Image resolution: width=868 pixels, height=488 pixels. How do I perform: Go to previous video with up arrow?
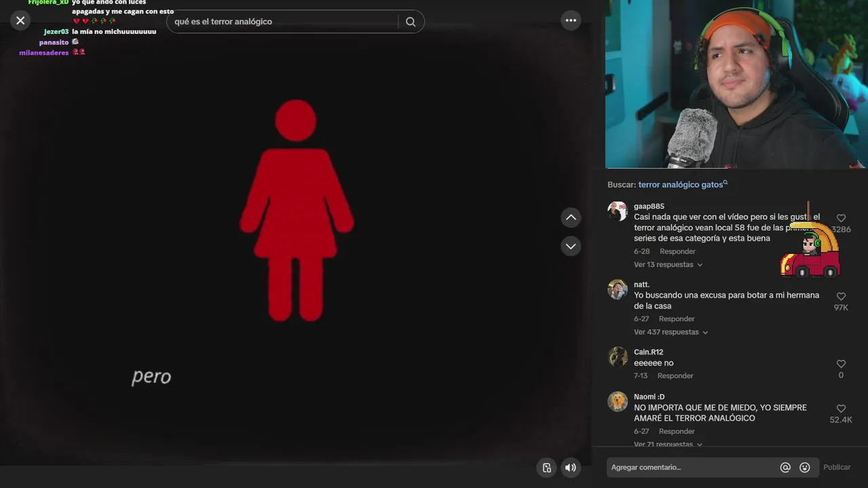571,217
